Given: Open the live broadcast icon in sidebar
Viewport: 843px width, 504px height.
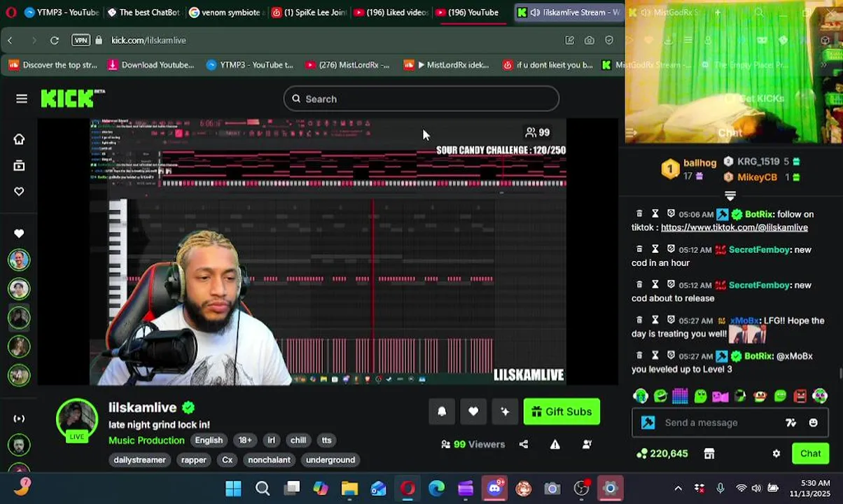Looking at the screenshot, I should 19,419.
